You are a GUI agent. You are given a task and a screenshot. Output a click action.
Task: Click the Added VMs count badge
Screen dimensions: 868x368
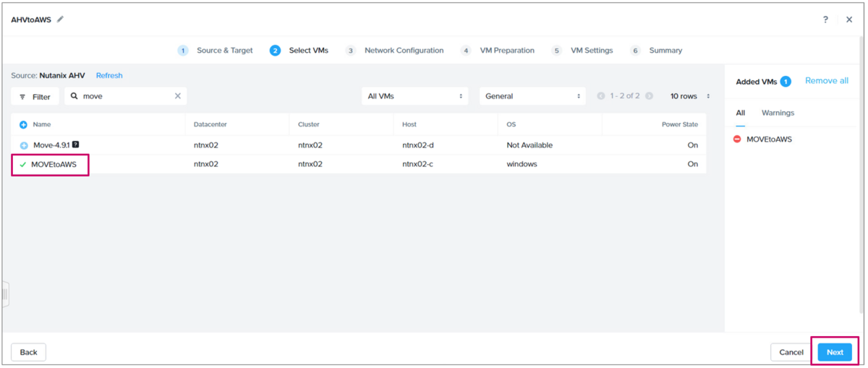[786, 82]
